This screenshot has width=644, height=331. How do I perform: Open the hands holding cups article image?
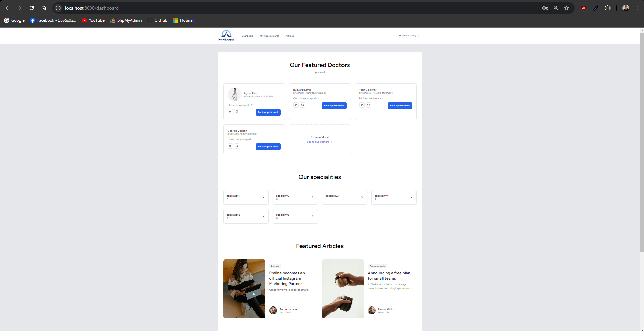[343, 289]
